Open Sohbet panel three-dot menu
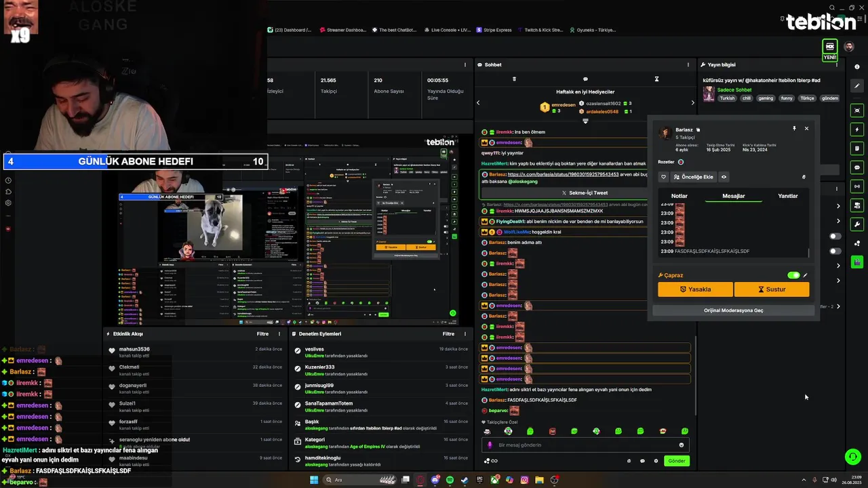 [x=690, y=65]
